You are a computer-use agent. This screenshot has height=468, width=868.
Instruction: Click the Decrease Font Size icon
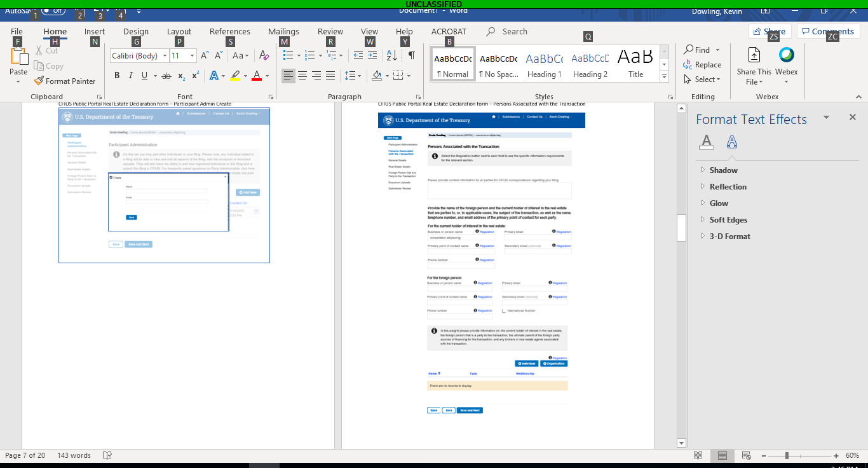[219, 56]
